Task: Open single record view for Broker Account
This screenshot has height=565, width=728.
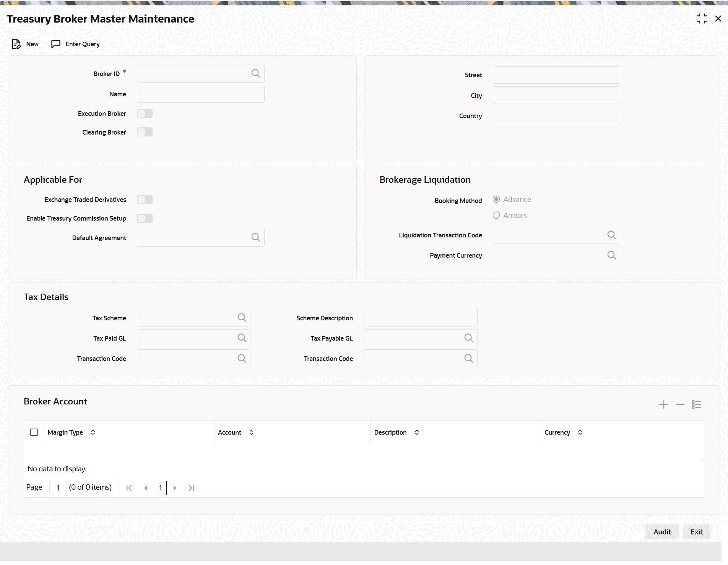Action: click(696, 404)
